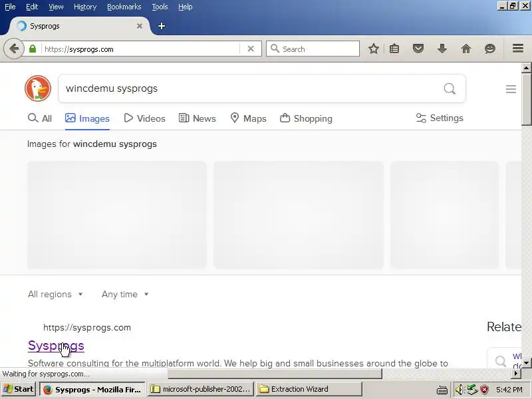Switch to the All results tab
532x399 pixels.
[x=40, y=118]
